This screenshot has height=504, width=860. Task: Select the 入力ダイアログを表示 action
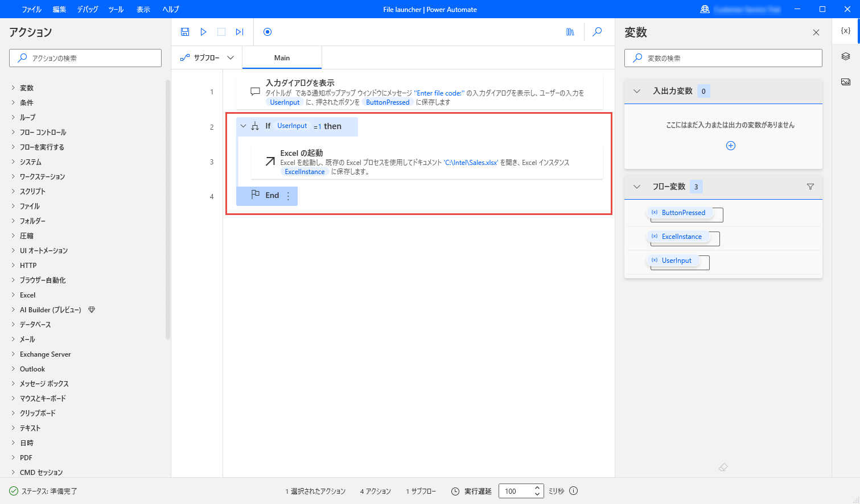pos(419,92)
